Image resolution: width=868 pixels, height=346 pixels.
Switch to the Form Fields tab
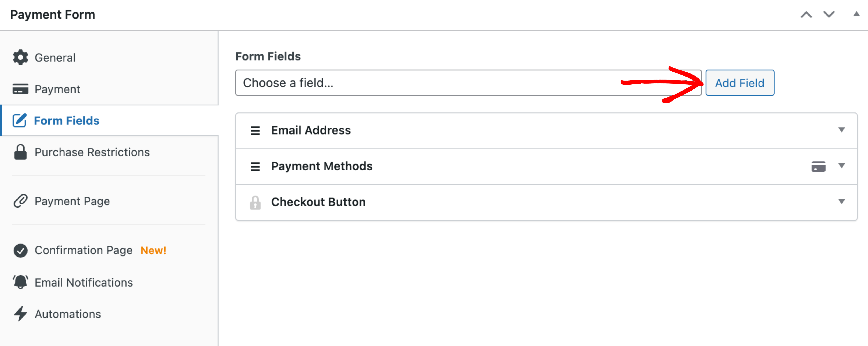coord(67,121)
